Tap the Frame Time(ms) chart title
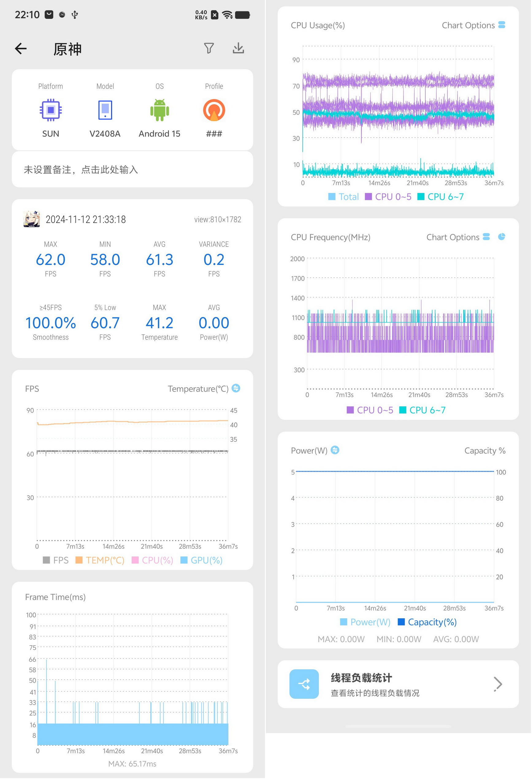The height and width of the screenshot is (779, 532). pos(55,597)
